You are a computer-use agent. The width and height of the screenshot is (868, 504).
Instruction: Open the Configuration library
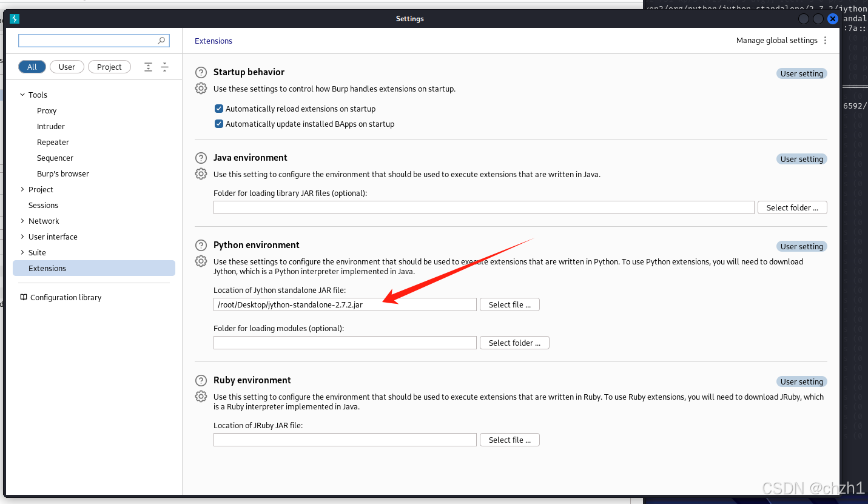[66, 297]
